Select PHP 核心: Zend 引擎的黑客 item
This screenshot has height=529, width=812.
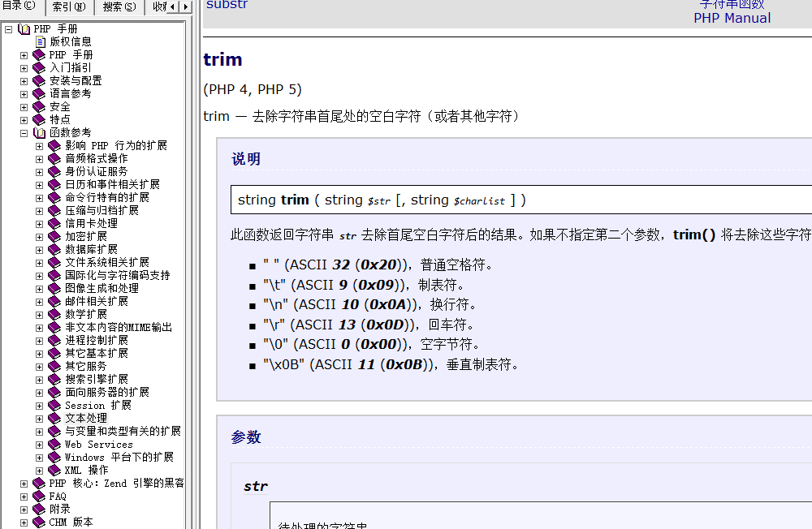click(116, 484)
